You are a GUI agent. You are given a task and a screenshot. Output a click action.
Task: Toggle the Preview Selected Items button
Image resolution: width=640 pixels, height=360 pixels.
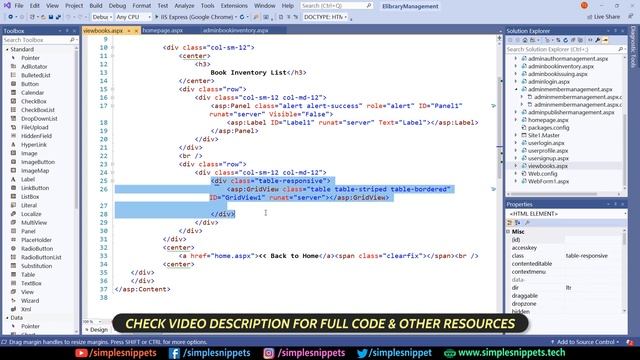[605, 40]
